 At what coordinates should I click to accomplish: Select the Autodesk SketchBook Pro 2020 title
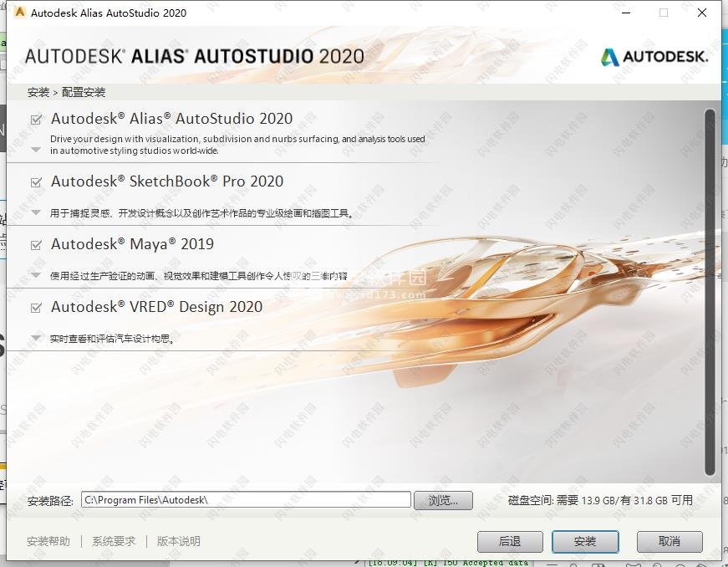click(x=167, y=181)
